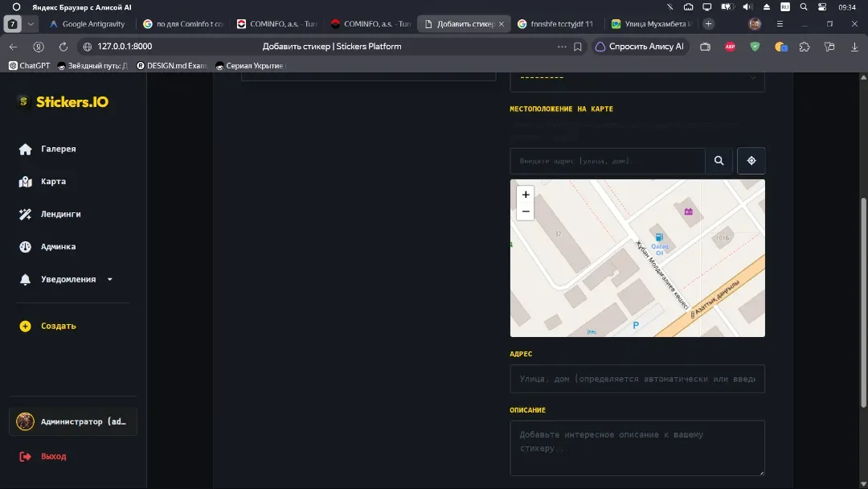
Task: Open the dashed select dropdown above map section
Action: [x=637, y=78]
